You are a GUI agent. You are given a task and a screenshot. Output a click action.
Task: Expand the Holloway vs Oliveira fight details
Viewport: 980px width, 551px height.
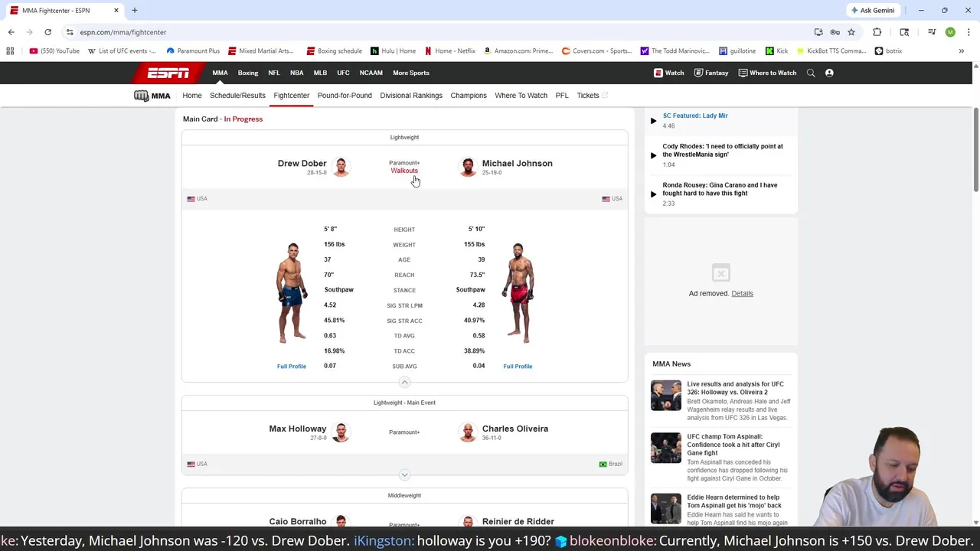(x=404, y=474)
